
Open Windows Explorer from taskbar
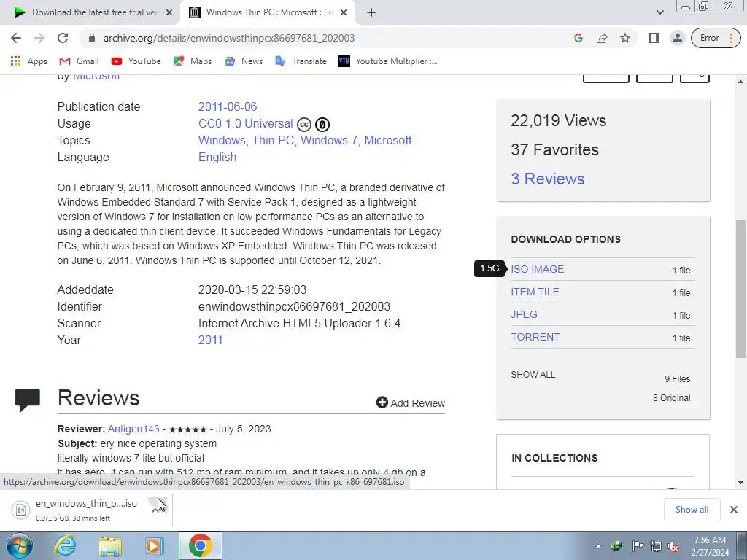110,545
